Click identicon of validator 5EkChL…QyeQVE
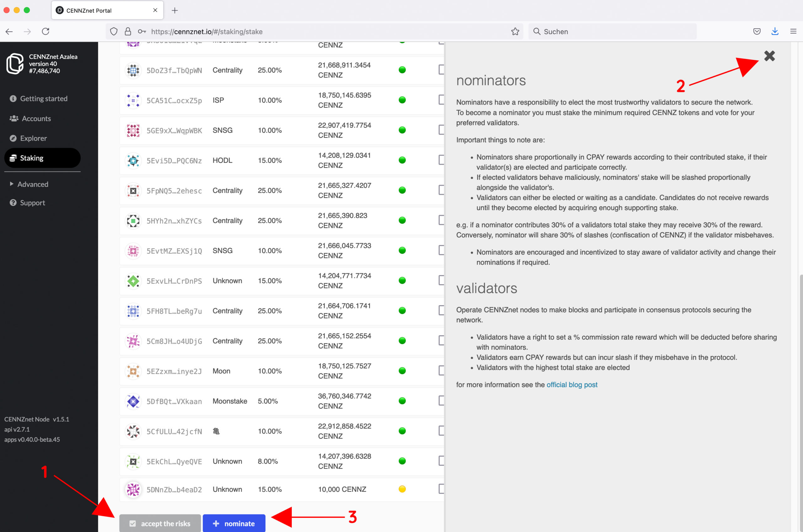 click(133, 461)
